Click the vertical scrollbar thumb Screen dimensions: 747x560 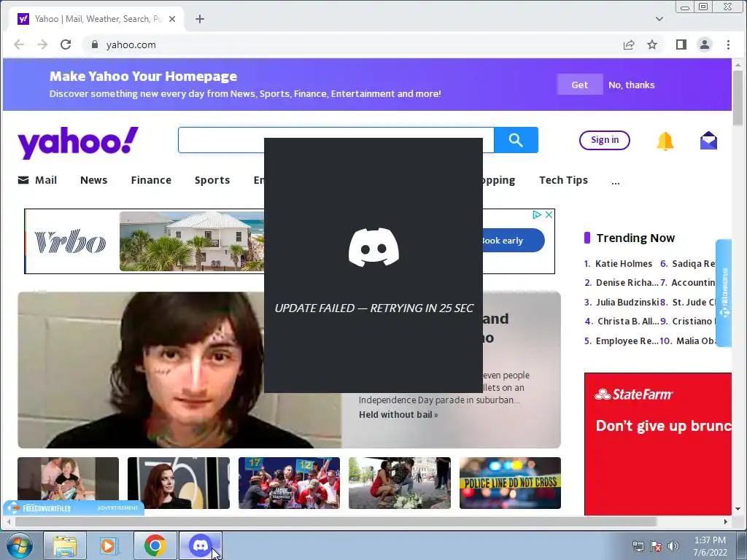(738, 98)
